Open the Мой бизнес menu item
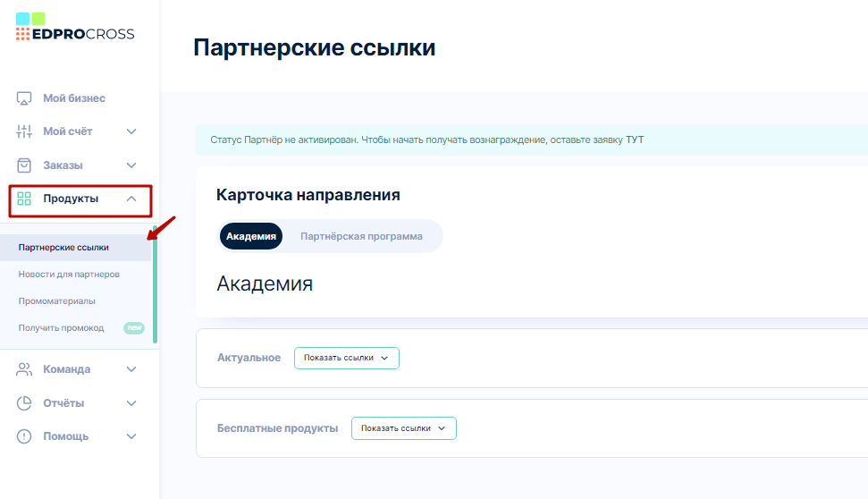Image resolution: width=868 pixels, height=499 pixels. [74, 98]
